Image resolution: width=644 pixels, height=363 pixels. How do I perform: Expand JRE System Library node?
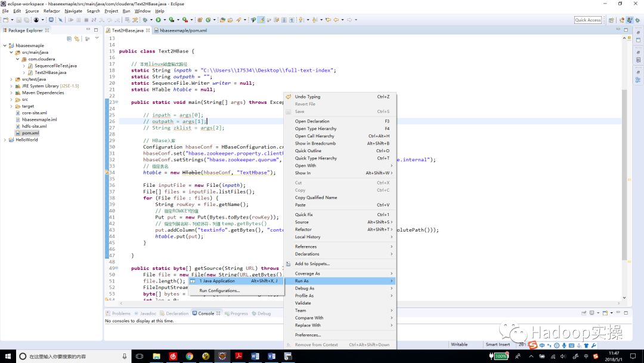tap(11, 86)
